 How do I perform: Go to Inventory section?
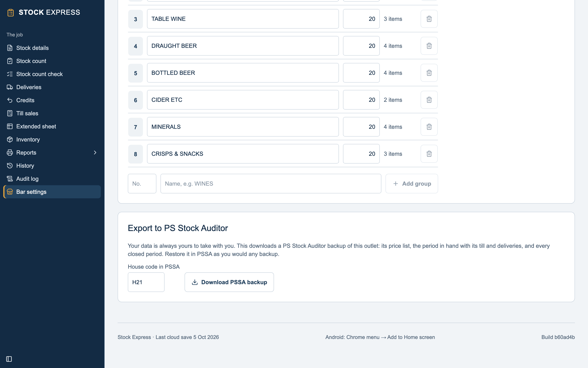[52, 139]
